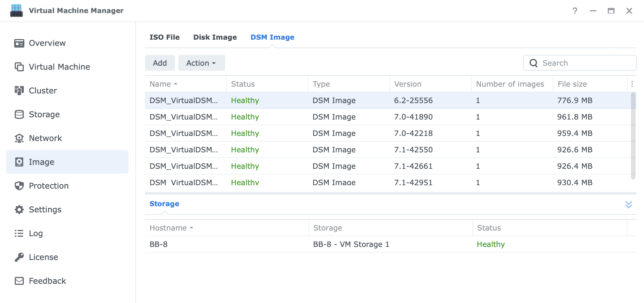Image resolution: width=644 pixels, height=303 pixels.
Task: Click the 959.4 MB file size cell
Action: 575,133
